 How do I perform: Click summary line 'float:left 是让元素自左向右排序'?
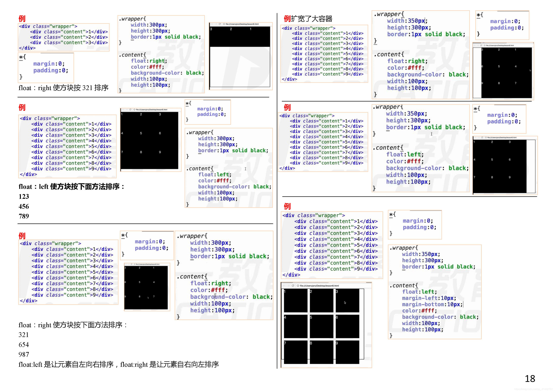click(66, 365)
